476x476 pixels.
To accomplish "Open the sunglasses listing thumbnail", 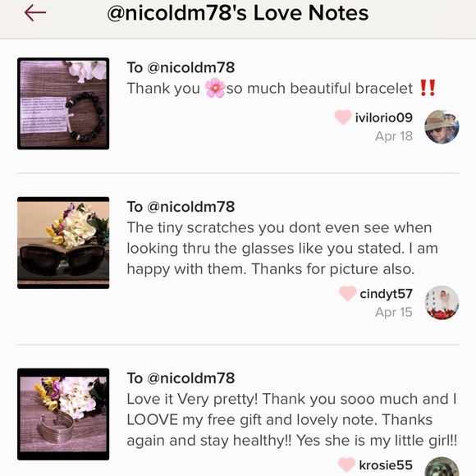I will click(63, 243).
